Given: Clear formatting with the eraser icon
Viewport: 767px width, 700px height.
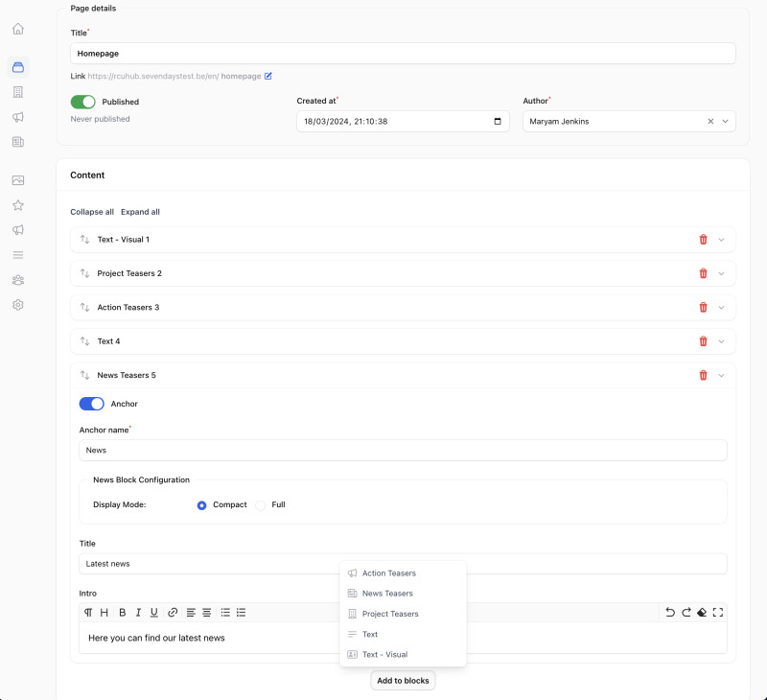Looking at the screenshot, I should 701,612.
